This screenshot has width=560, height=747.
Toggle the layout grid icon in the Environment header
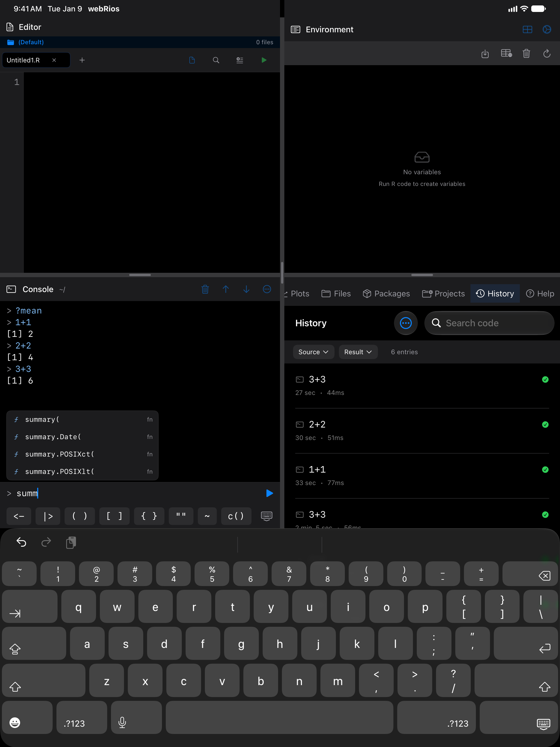tap(527, 30)
